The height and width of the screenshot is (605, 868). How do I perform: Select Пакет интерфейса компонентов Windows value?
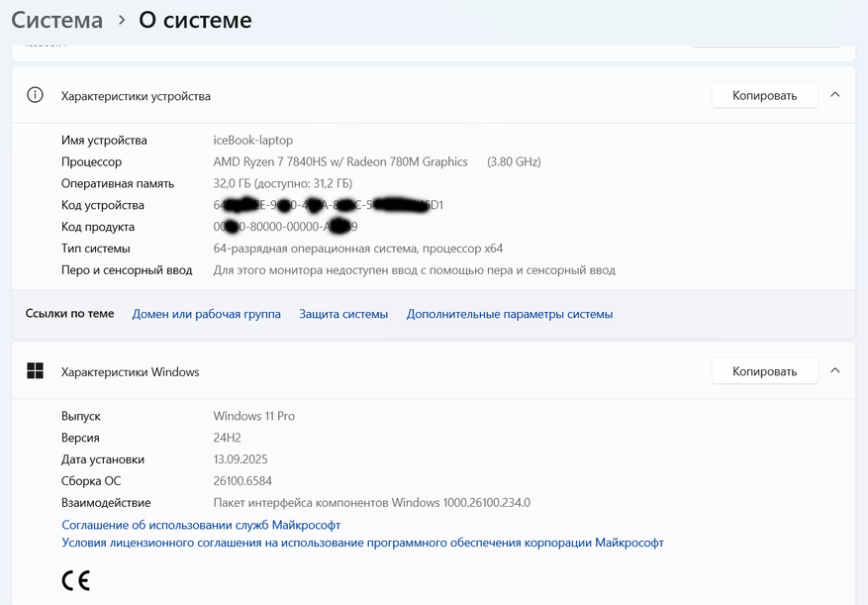[x=371, y=502]
